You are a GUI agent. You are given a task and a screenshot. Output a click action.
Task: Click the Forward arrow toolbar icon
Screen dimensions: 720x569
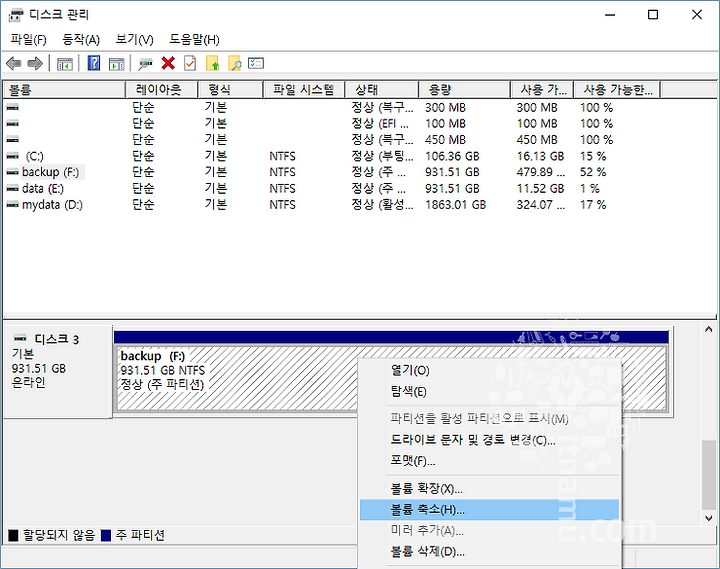35,63
